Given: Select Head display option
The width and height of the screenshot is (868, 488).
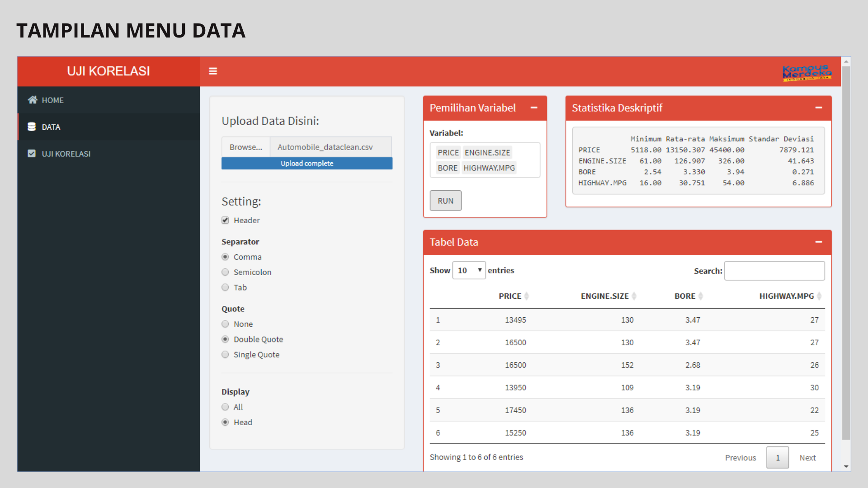Looking at the screenshot, I should point(225,422).
